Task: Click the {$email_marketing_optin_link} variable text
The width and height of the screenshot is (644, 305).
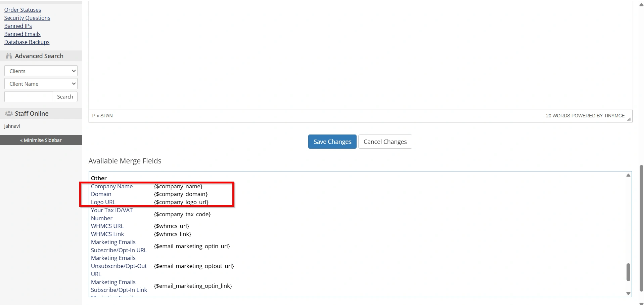Action: coord(193,286)
